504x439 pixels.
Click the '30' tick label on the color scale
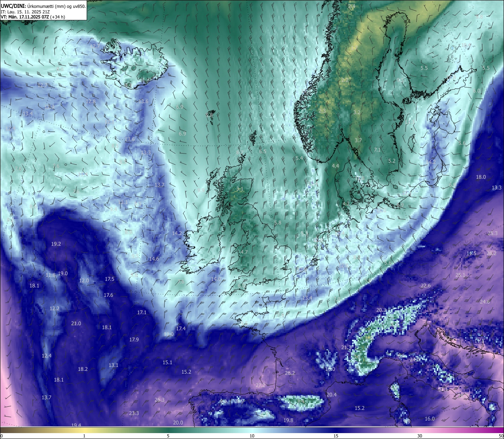click(420, 436)
